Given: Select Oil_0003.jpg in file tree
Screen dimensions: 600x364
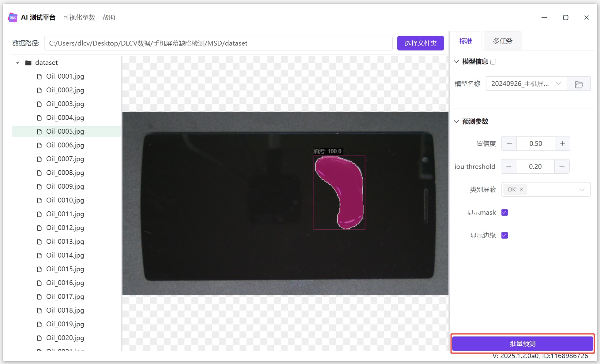Looking at the screenshot, I should click(65, 104).
